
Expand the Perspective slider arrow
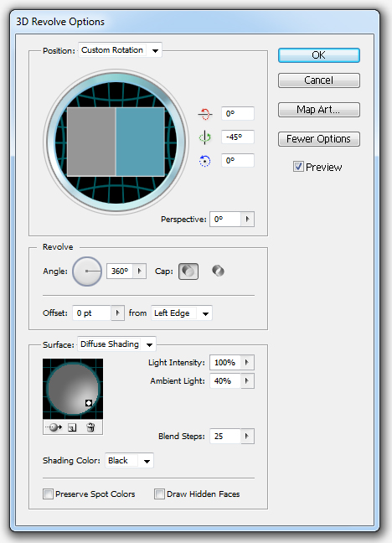point(247,220)
